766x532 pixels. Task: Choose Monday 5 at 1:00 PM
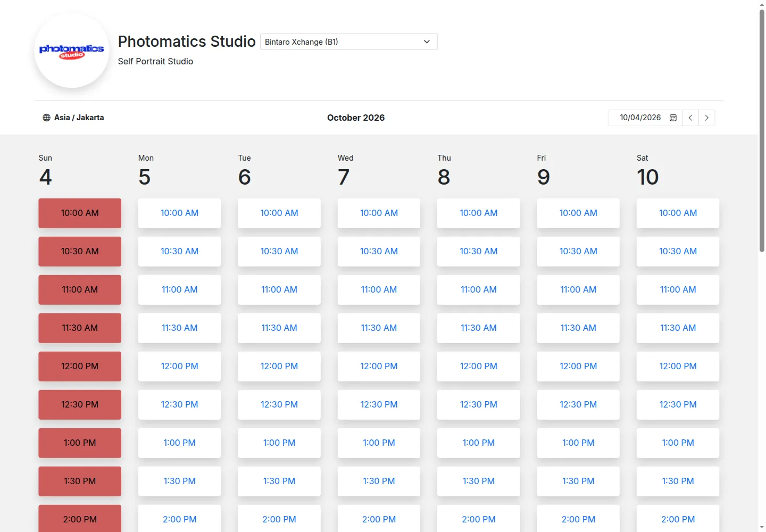click(x=179, y=443)
